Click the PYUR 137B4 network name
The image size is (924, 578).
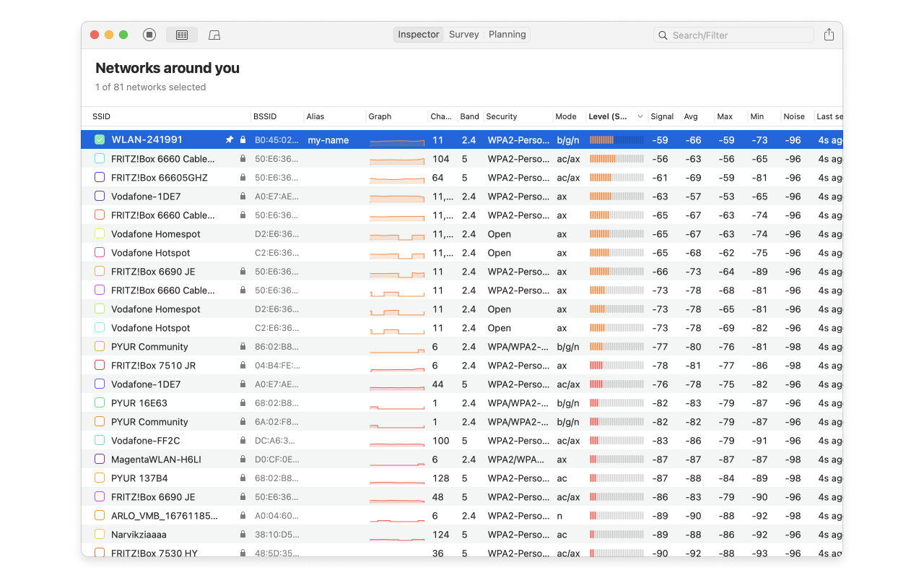click(x=139, y=478)
